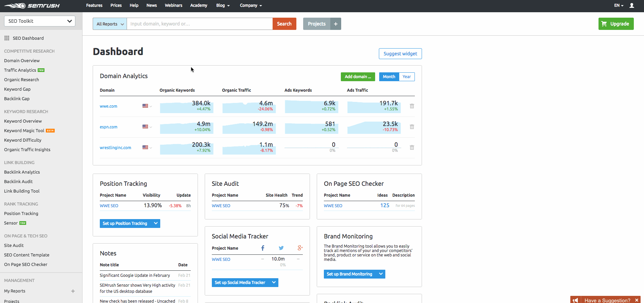Open WWE SEO in On Page SEO Checker

click(x=333, y=206)
